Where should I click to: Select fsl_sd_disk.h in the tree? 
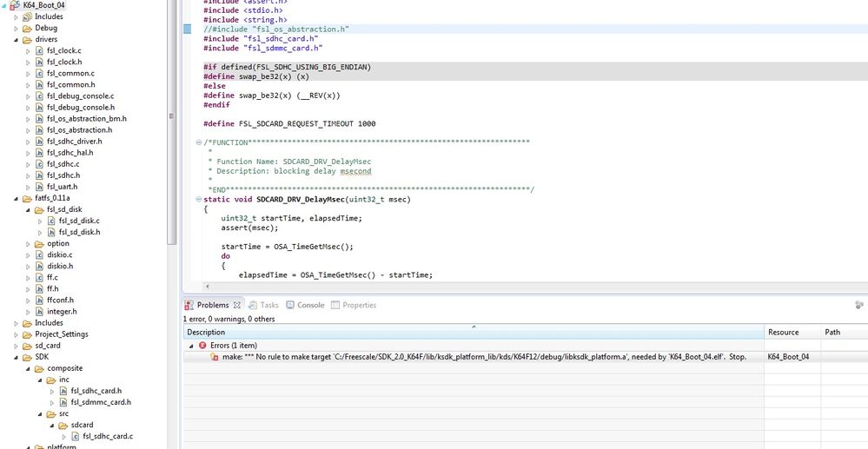click(x=79, y=233)
